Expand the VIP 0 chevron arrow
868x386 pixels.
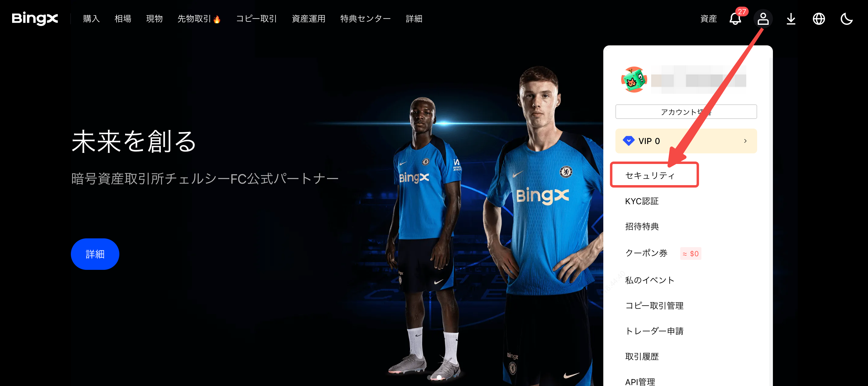tap(745, 141)
